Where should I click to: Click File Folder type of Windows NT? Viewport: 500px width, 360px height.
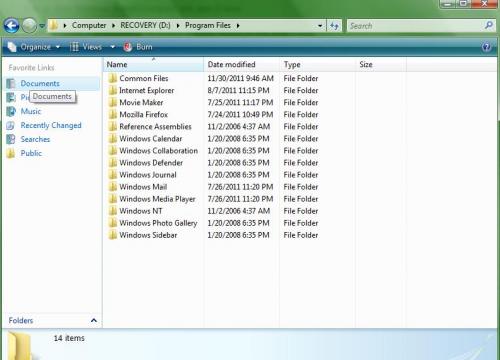point(301,211)
